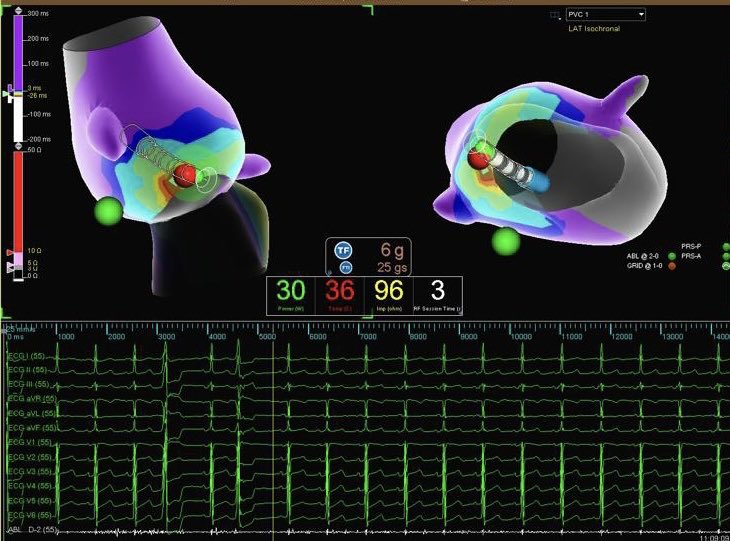This screenshot has width=730, height=541.
Task: Click the purple LAT color scale bar
Action: coord(18,53)
